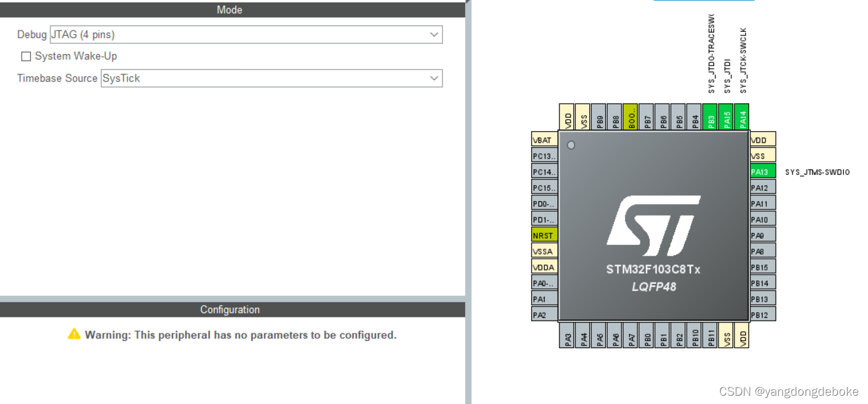Select the BOOT0 pin on top row
This screenshot has height=404, width=868.
coord(631,117)
